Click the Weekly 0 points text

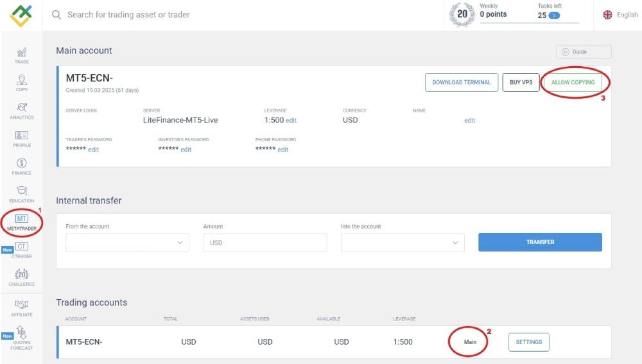pos(493,11)
